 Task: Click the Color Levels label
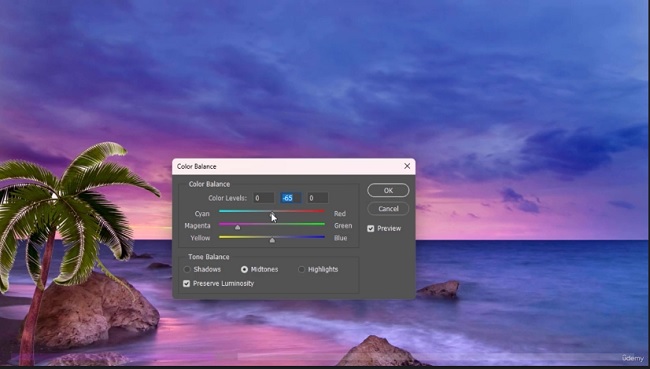227,198
